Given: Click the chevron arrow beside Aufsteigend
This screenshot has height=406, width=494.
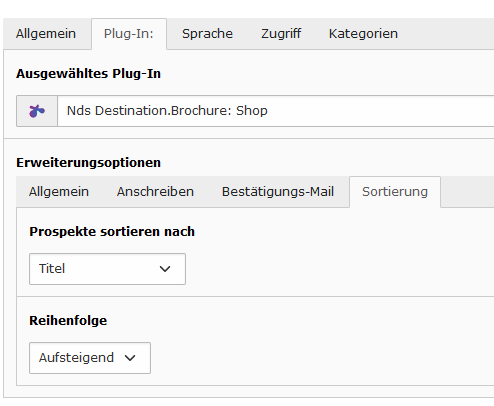Looking at the screenshot, I should click(130, 358).
